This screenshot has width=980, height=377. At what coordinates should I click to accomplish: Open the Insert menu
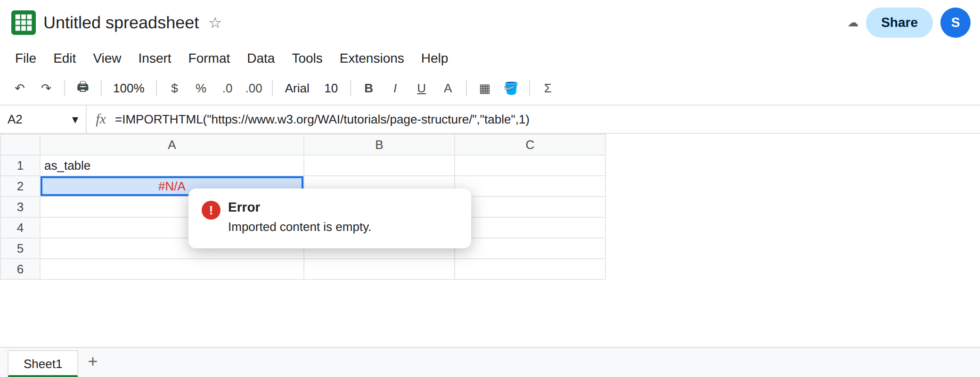pyautogui.click(x=155, y=58)
